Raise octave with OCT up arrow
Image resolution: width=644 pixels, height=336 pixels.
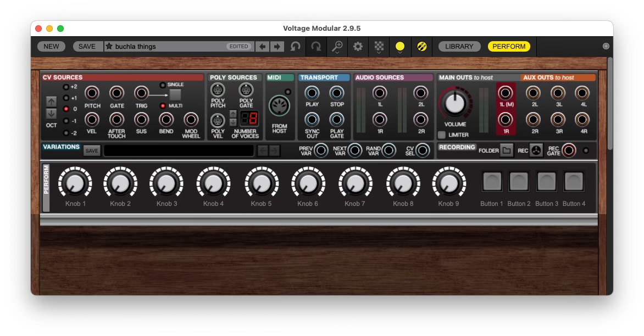coord(51,102)
